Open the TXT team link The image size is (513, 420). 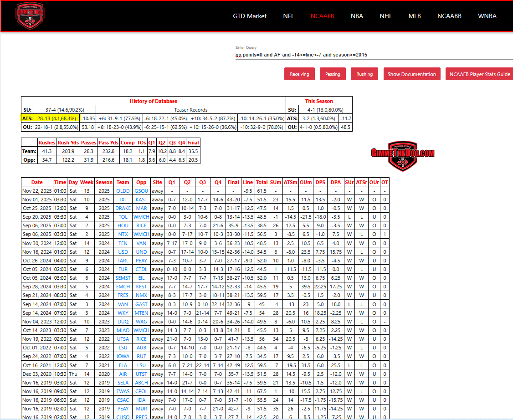point(123,199)
